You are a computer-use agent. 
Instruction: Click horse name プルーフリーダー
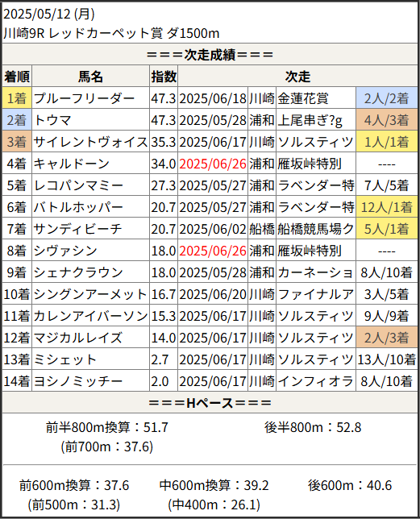[x=84, y=98]
